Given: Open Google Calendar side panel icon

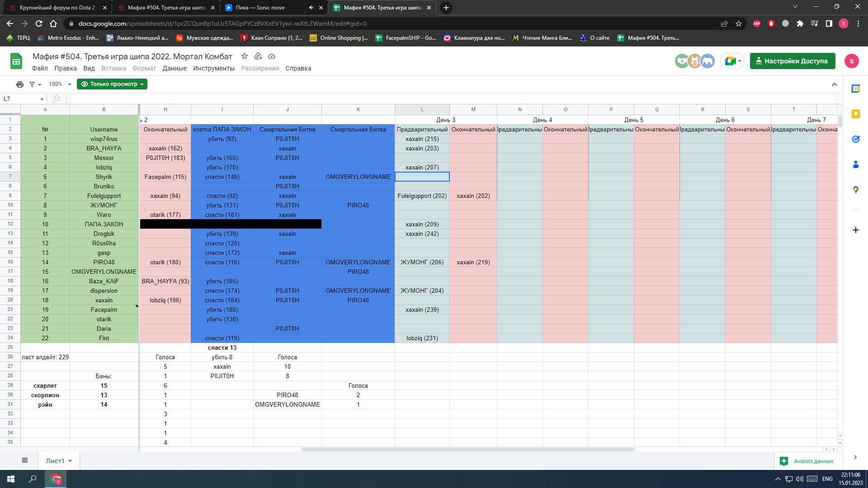Looking at the screenshot, I should 855,89.
